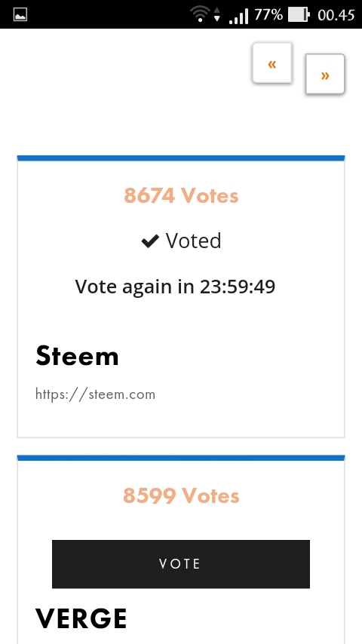Select the Steem heading
362x644 pixels.
(x=77, y=356)
